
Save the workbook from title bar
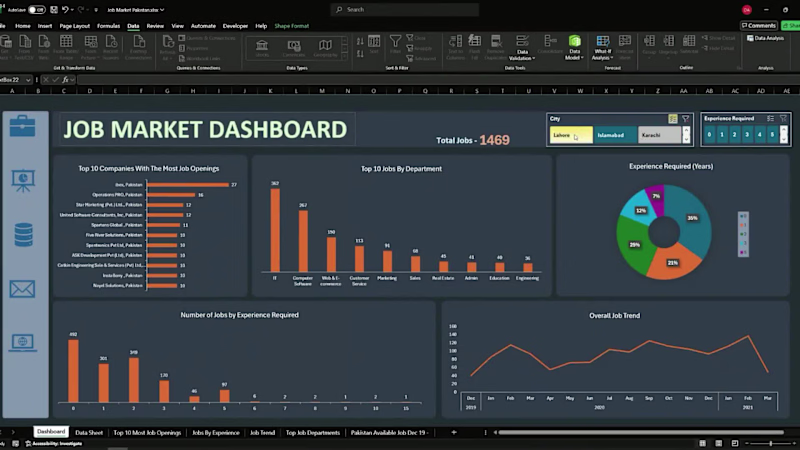pyautogui.click(x=54, y=10)
